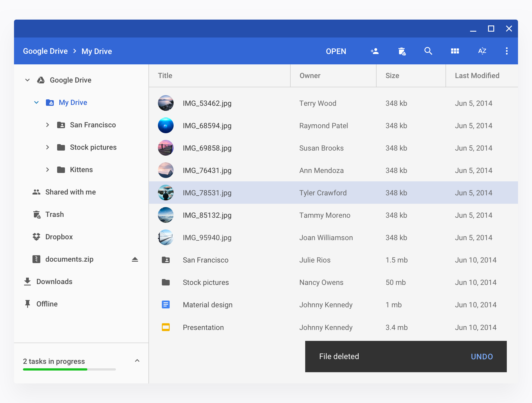Click Kittens folder icon in sidebar
The height and width of the screenshot is (403, 532).
[61, 170]
